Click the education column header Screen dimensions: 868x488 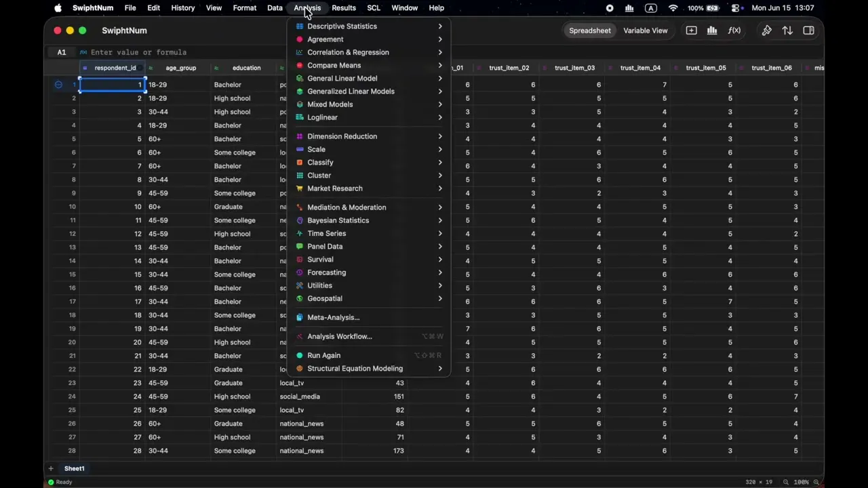click(x=243, y=68)
